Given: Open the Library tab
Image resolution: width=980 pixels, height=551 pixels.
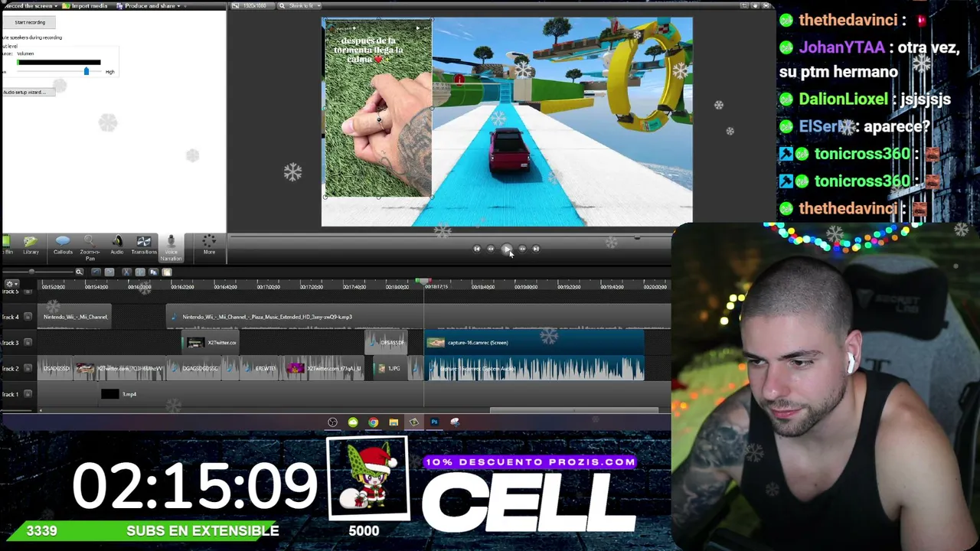Looking at the screenshot, I should (31, 245).
